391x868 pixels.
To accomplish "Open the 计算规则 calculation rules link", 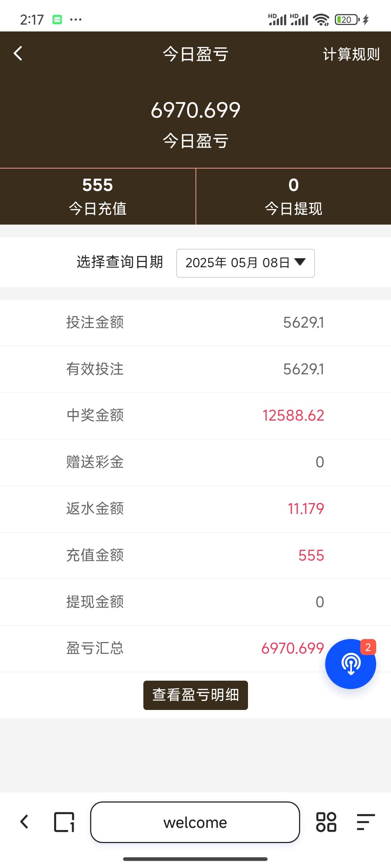I will [x=351, y=54].
